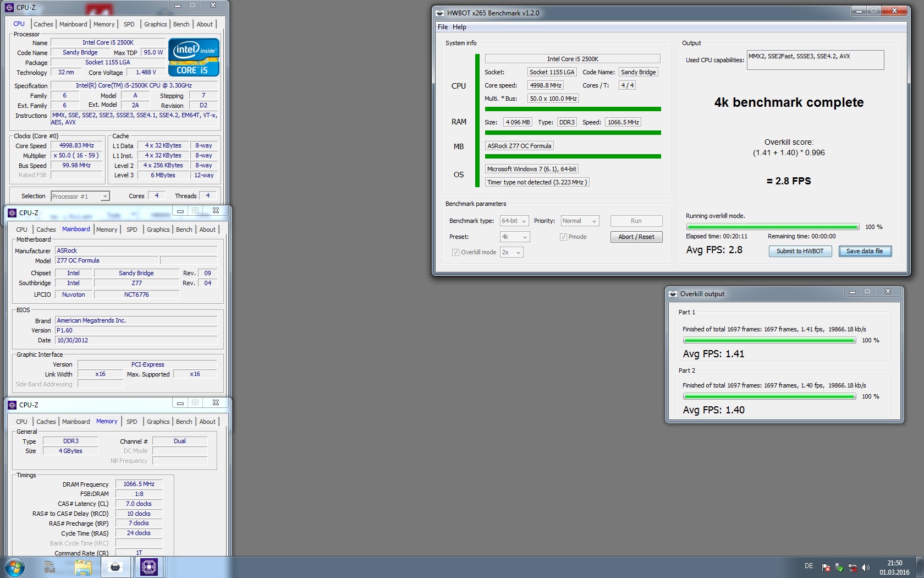
Task: Click the Running overkill mode progress bar
Action: [773, 227]
